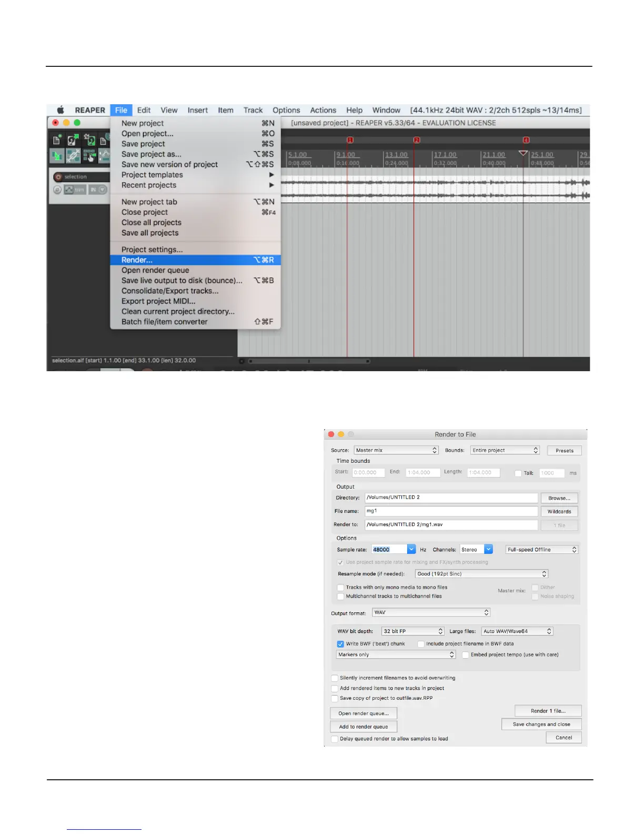Click timeline marker 1
This screenshot has width=644, height=834.
coord(350,140)
